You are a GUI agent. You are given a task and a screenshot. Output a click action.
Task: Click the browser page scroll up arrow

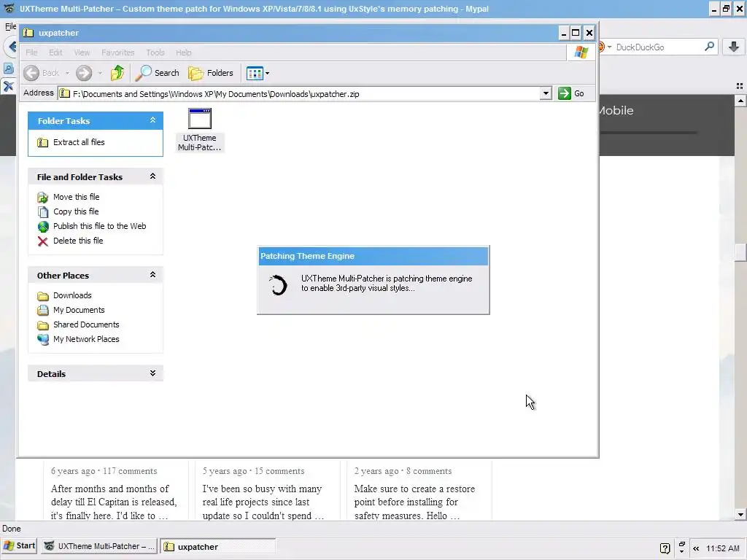point(740,101)
